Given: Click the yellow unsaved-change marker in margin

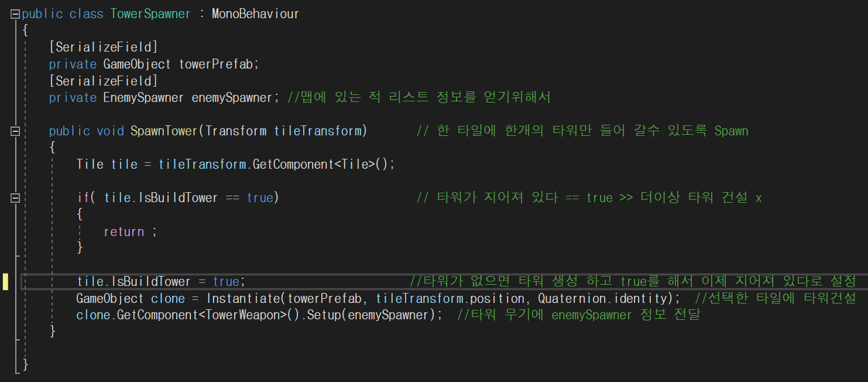Looking at the screenshot, I should pos(5,282).
